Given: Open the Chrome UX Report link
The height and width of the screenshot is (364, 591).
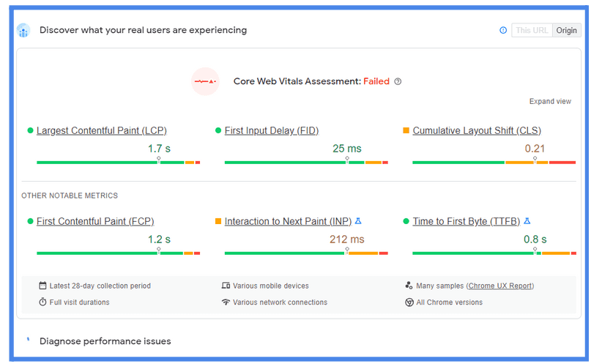Looking at the screenshot, I should (500, 286).
